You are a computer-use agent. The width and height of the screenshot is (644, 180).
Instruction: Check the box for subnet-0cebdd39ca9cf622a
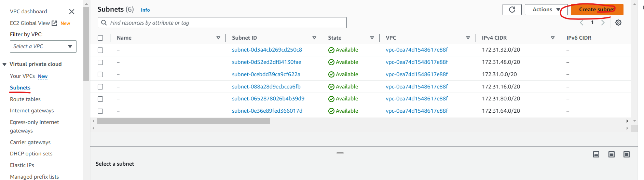(100, 74)
